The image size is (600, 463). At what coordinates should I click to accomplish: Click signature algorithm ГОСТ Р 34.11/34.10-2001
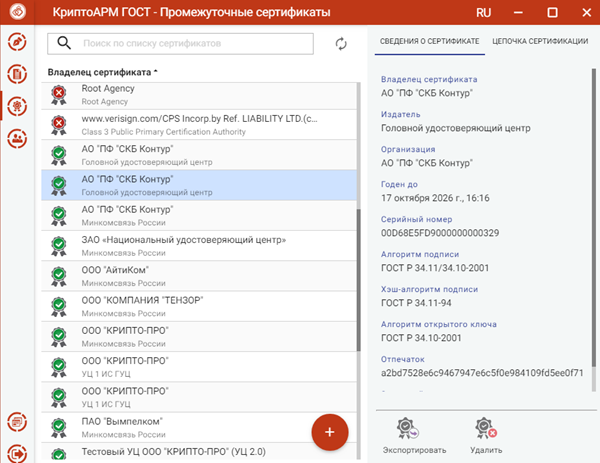(435, 268)
